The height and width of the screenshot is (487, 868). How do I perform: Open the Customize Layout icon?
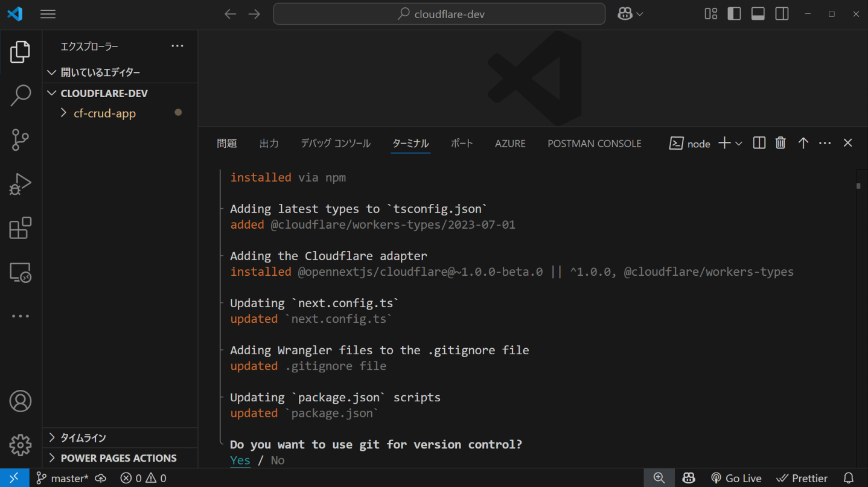(711, 14)
